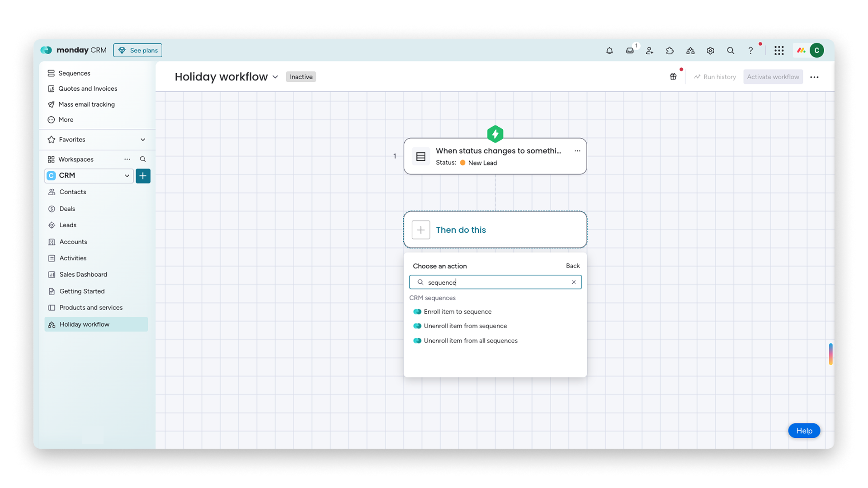868x488 pixels.
Task: Open the integrations gear icon in header
Action: [710, 51]
